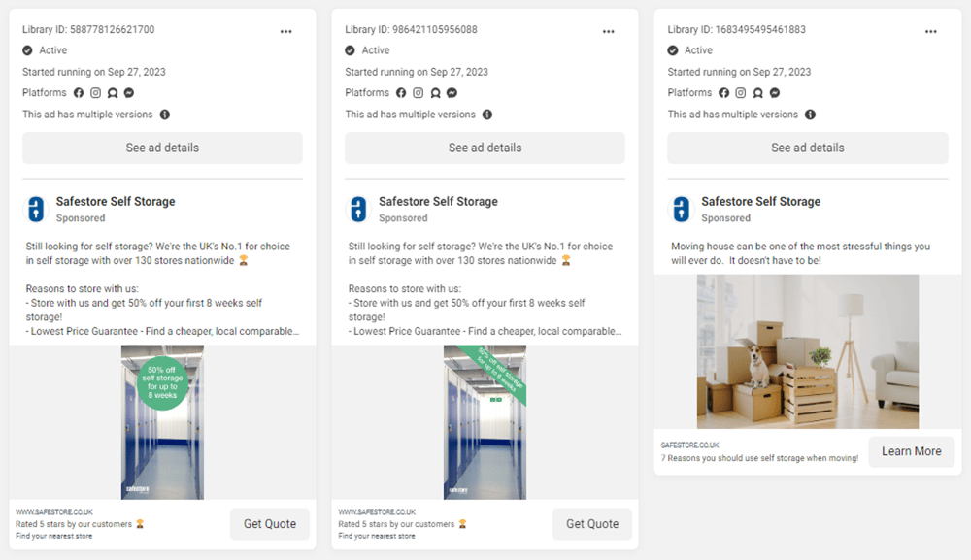Click the multiple versions info icon in third ad
The image size is (971, 560).
810,115
